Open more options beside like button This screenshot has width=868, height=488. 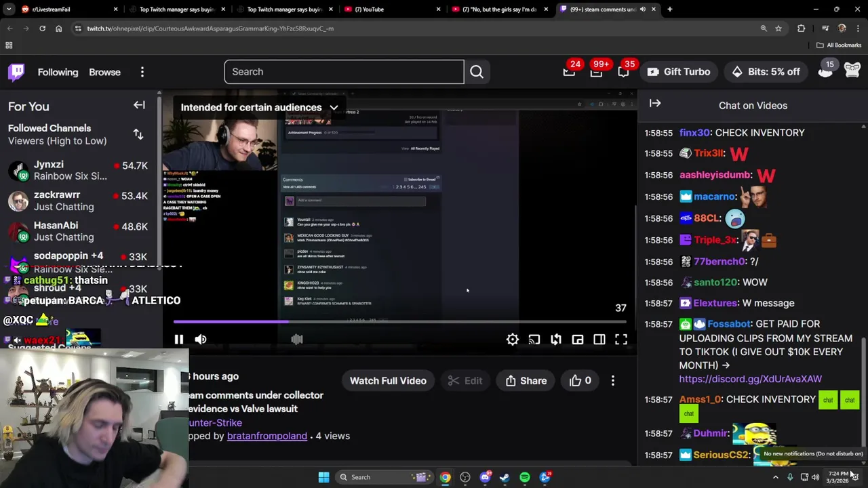(613, 381)
